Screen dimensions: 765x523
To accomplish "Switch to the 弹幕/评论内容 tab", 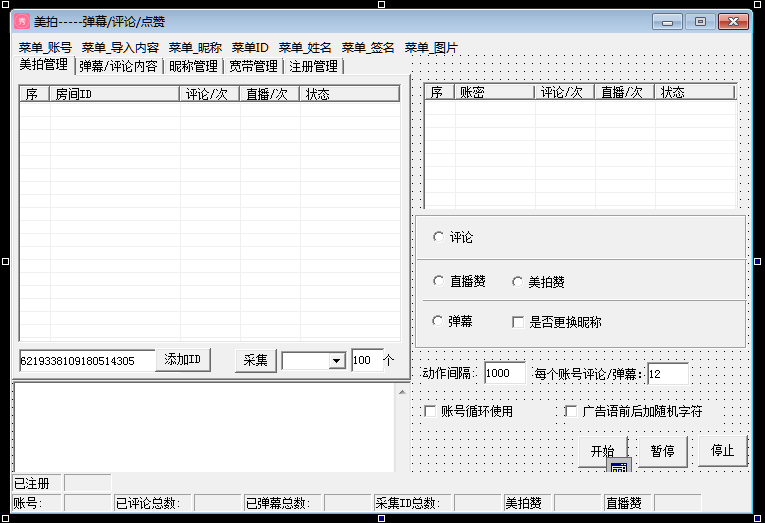I will pos(119,66).
